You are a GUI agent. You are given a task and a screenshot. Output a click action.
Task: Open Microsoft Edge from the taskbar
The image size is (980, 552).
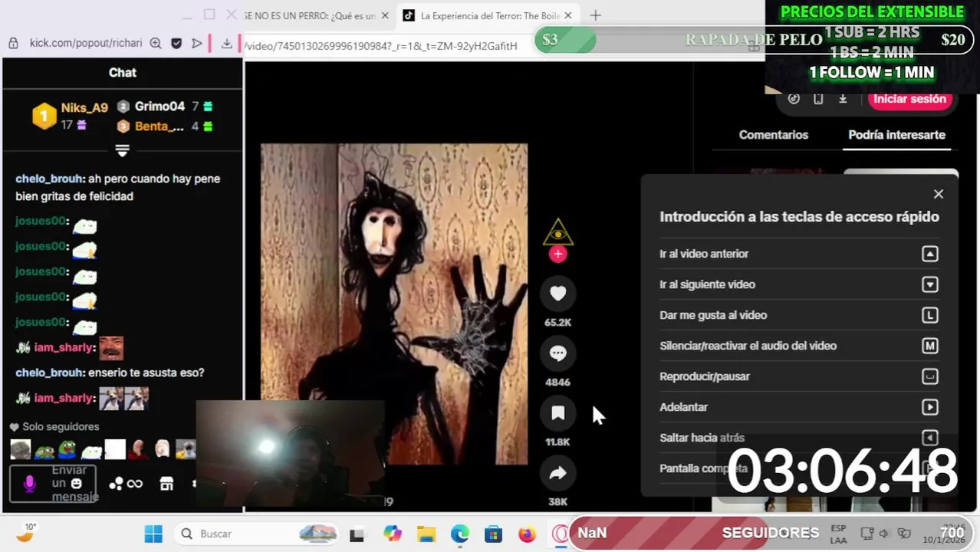click(x=459, y=534)
